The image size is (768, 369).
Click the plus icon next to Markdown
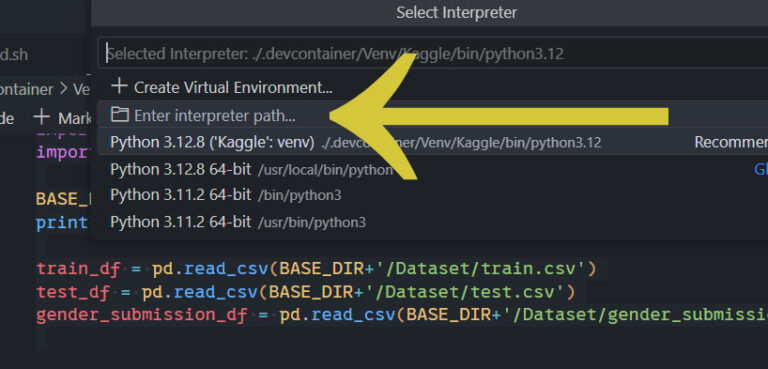coord(42,117)
